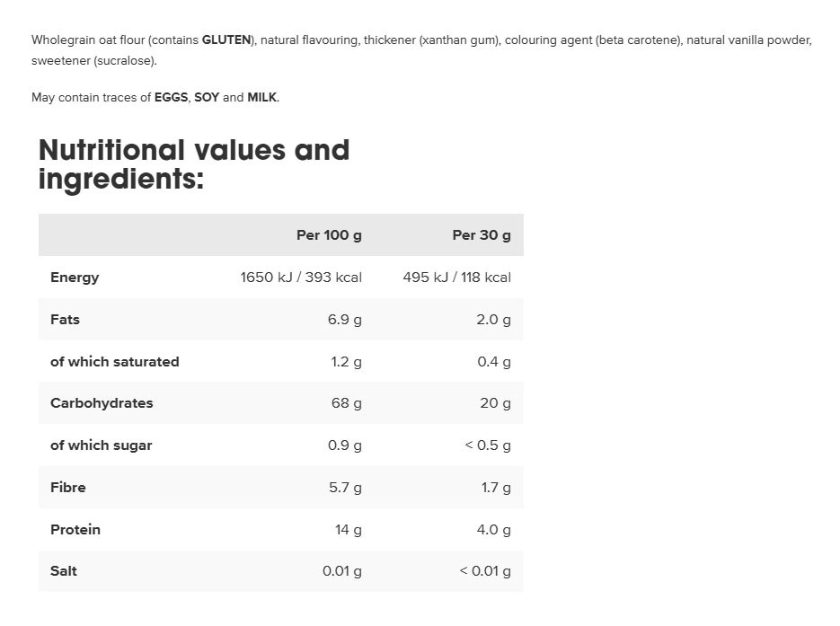Click the 'of which sugar' row label
The height and width of the screenshot is (626, 840).
[102, 445]
